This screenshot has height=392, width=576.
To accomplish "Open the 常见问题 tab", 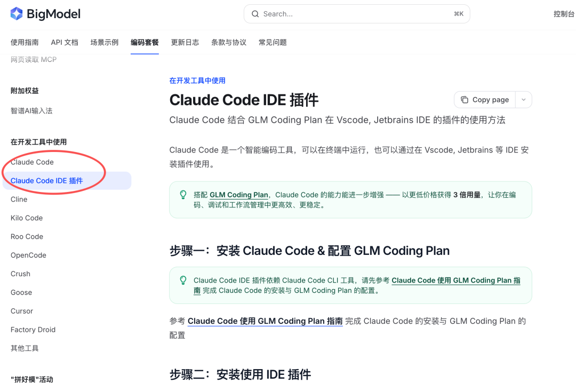I will tap(273, 42).
